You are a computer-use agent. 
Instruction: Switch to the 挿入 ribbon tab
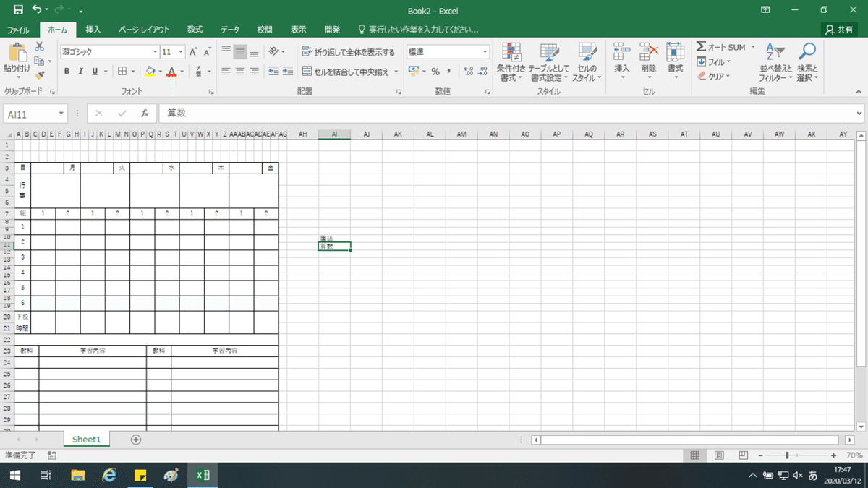click(93, 30)
